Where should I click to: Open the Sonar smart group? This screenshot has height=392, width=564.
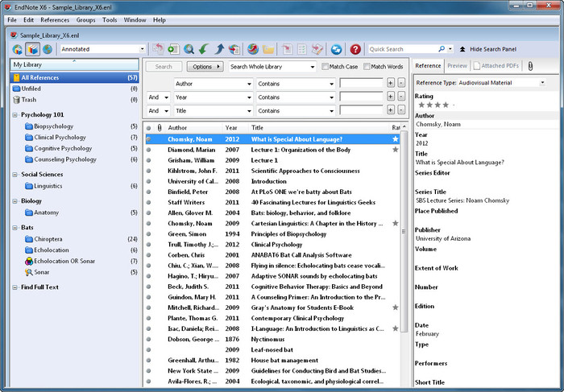[41, 272]
